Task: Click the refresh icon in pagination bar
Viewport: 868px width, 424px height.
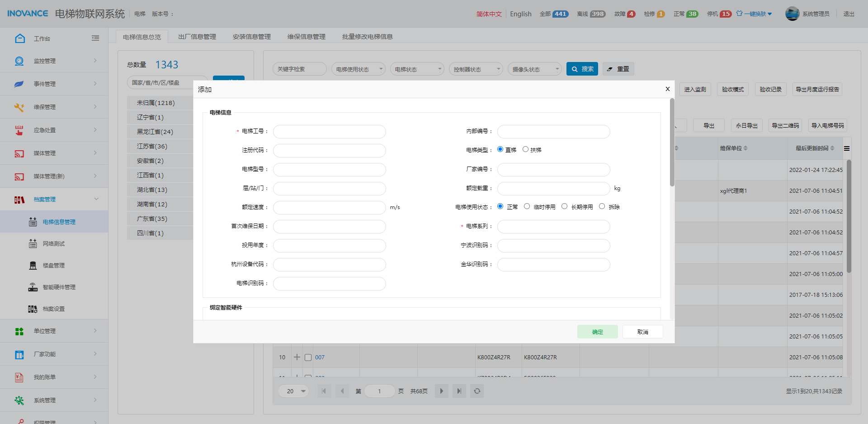Action: 477,391
